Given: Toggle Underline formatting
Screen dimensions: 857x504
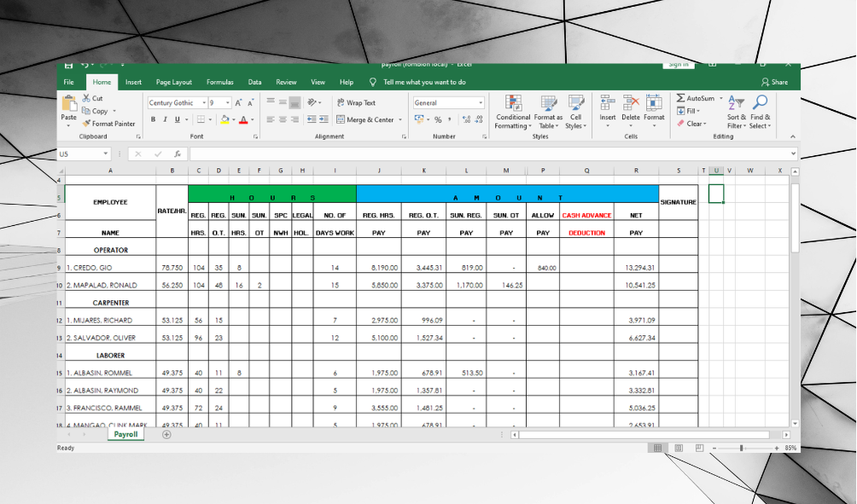Looking at the screenshot, I should pyautogui.click(x=177, y=119).
